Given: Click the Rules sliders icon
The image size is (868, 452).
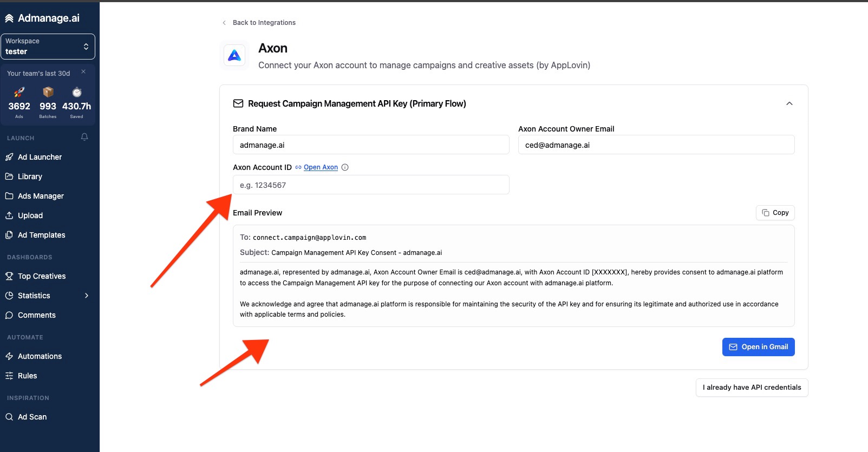Looking at the screenshot, I should click(9, 376).
